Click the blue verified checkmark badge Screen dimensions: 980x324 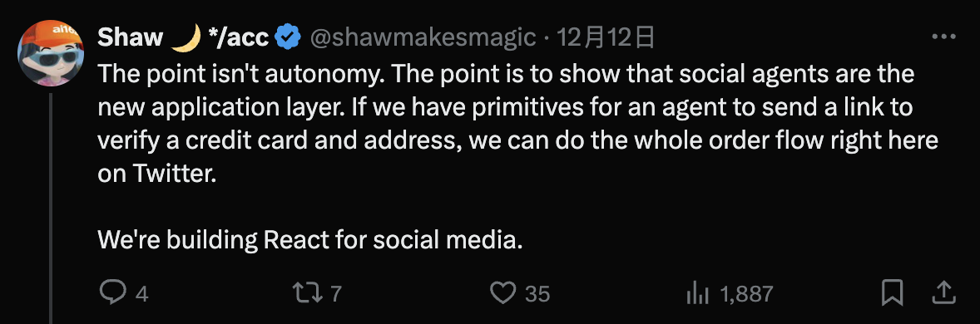coord(288,37)
